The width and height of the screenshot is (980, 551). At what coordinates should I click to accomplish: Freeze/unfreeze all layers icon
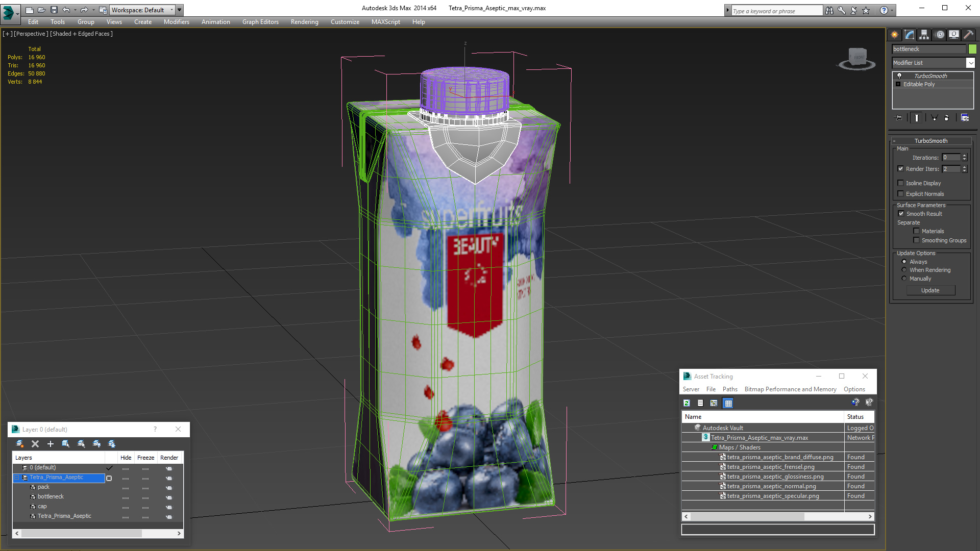click(112, 444)
